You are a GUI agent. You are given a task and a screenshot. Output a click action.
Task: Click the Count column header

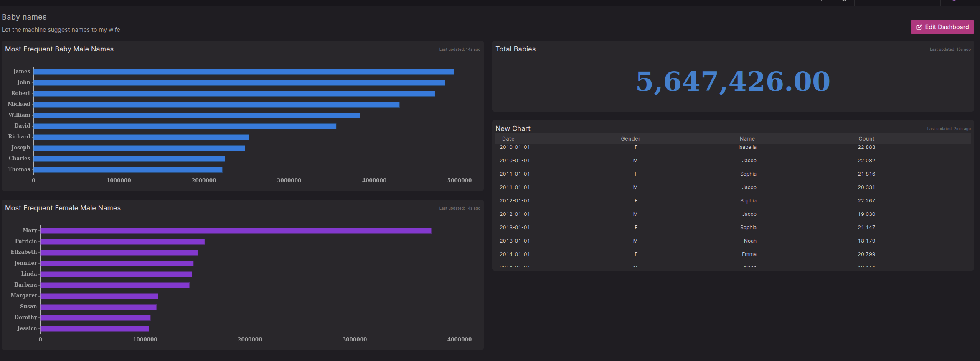[x=866, y=139]
